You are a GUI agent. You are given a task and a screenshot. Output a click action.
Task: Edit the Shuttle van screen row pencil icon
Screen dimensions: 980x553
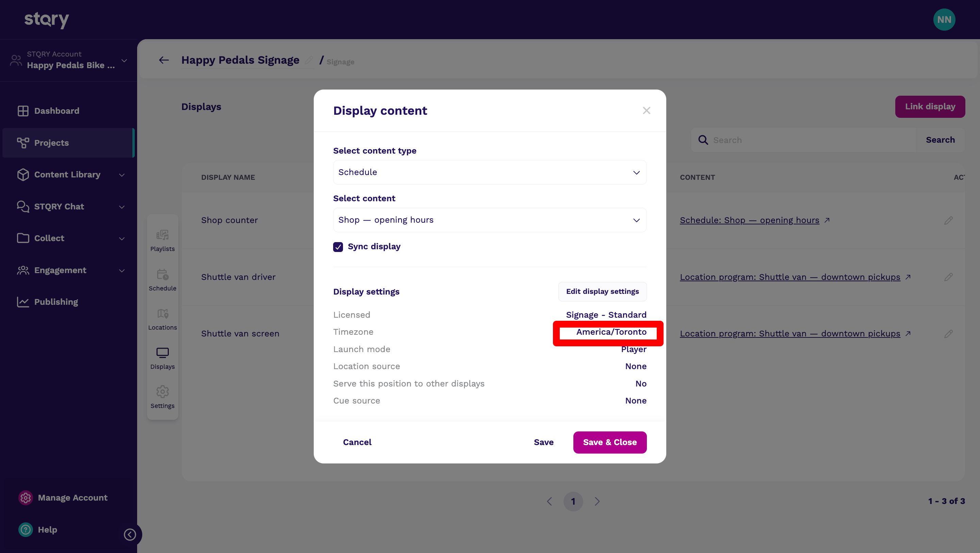(948, 334)
